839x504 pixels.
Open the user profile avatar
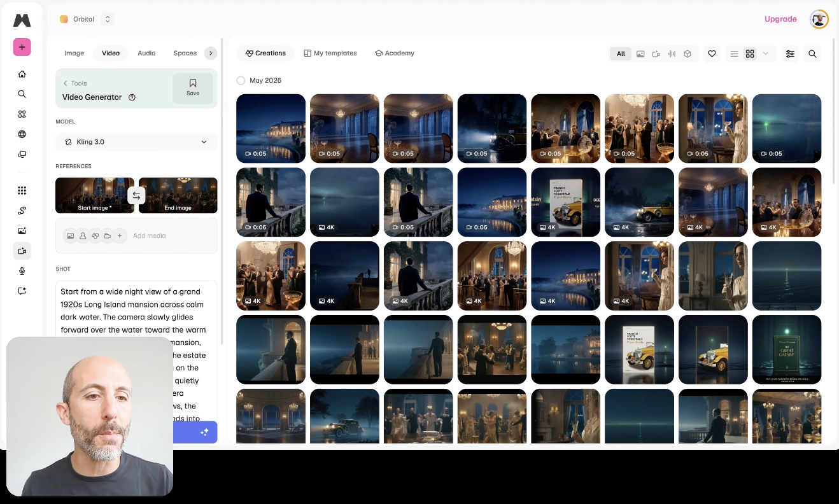click(x=819, y=19)
